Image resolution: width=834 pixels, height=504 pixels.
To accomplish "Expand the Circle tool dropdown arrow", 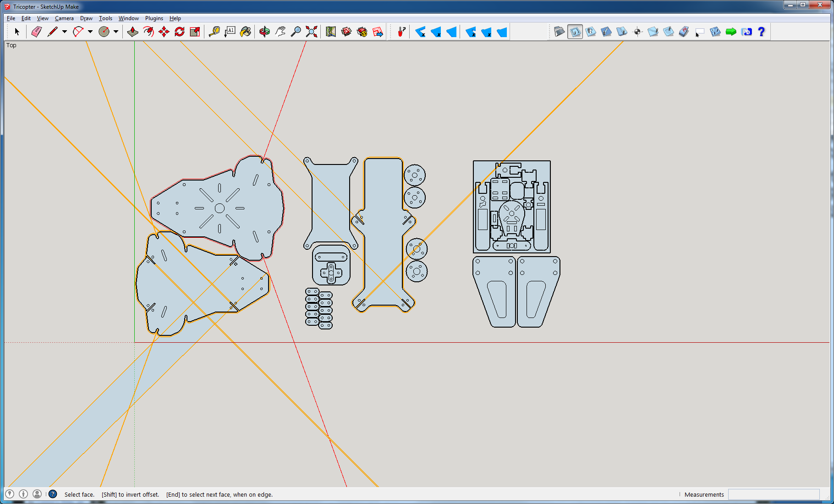I will click(116, 32).
